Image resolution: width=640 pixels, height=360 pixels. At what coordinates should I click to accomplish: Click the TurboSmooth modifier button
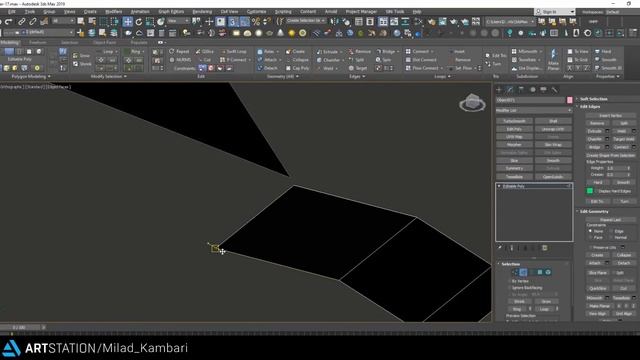514,121
